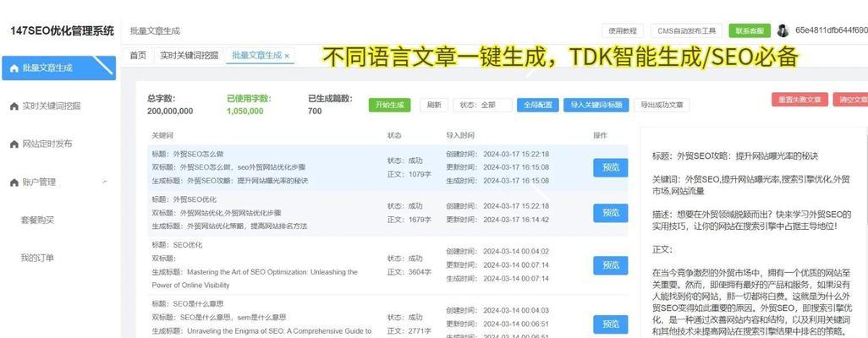Click the green 联系客服 button
The image size is (868, 338).
750,31
